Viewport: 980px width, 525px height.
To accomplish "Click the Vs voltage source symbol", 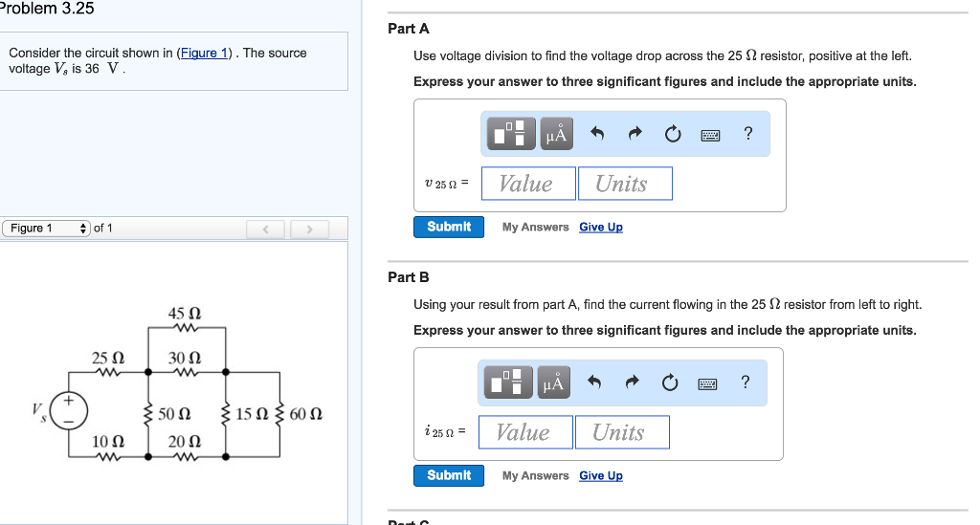I will pyautogui.click(x=69, y=411).
